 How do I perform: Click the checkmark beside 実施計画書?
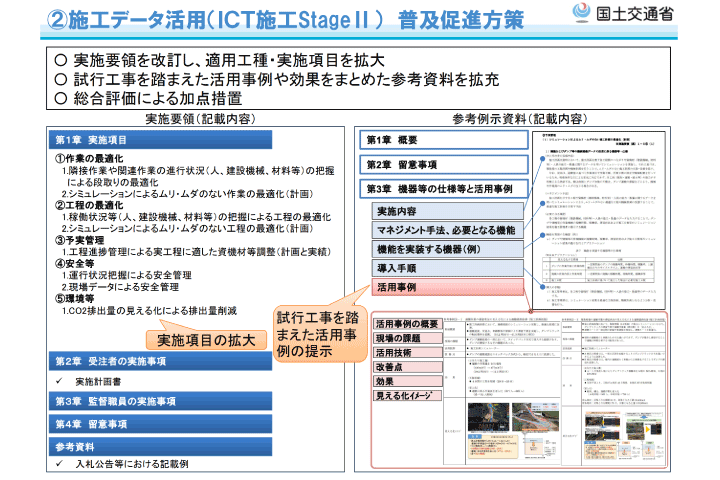(59, 381)
